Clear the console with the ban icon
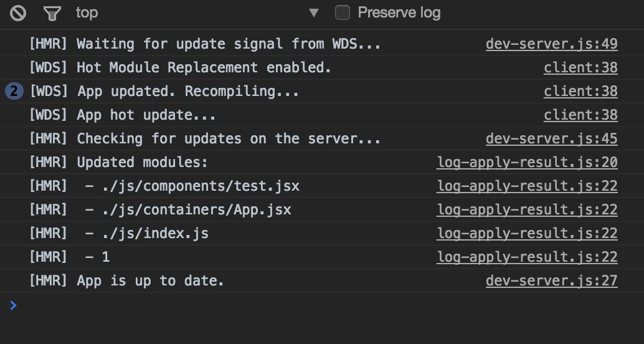 coord(17,13)
